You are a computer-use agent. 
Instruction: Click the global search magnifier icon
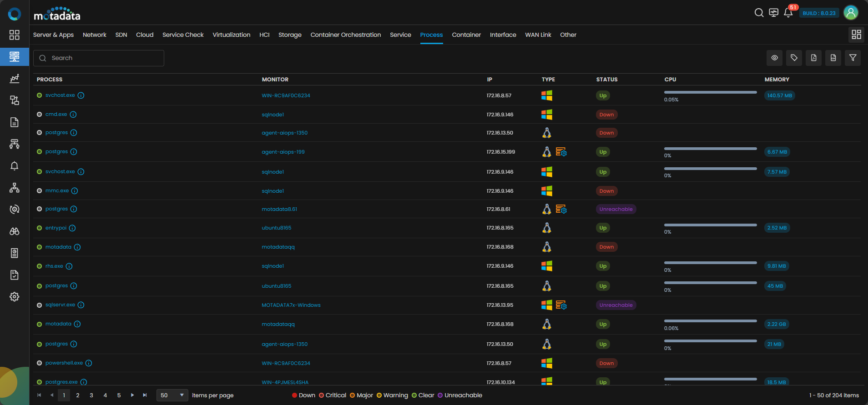point(759,13)
